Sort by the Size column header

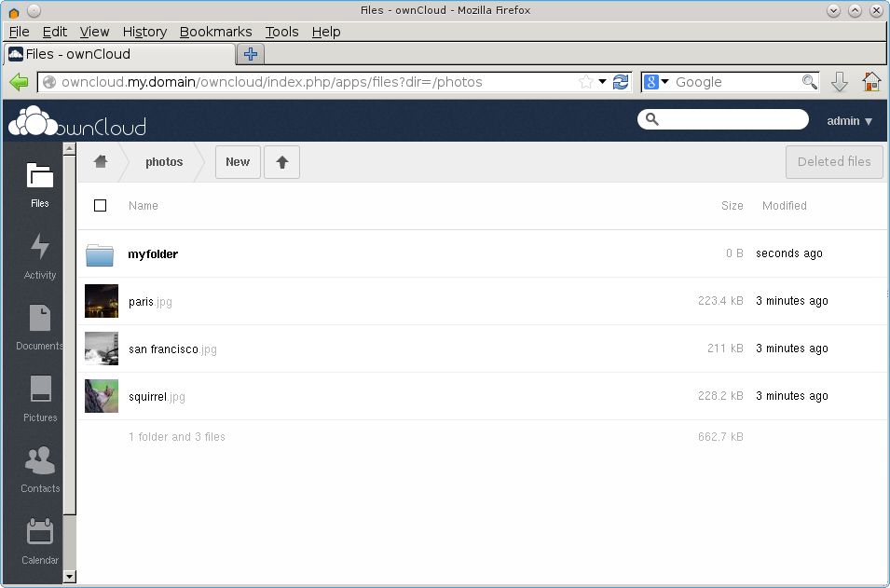tap(733, 205)
